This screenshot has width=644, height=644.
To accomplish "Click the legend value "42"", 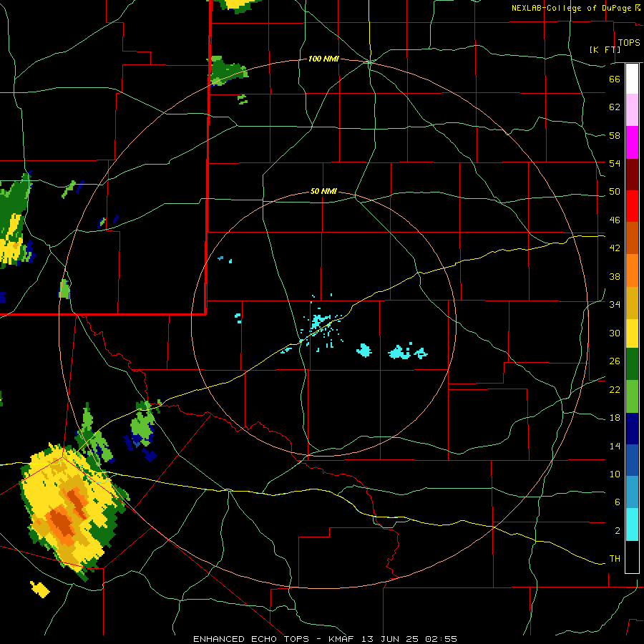I will click(x=615, y=248).
